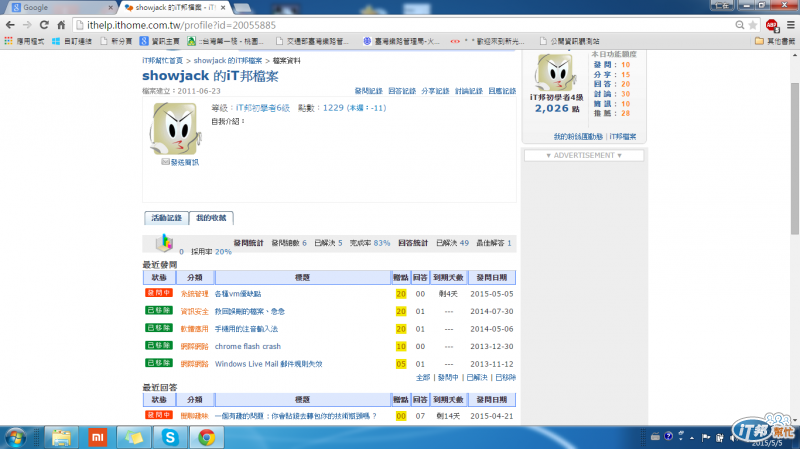Click category link of the 2015-05-05 question
800x449 pixels.
(194, 294)
